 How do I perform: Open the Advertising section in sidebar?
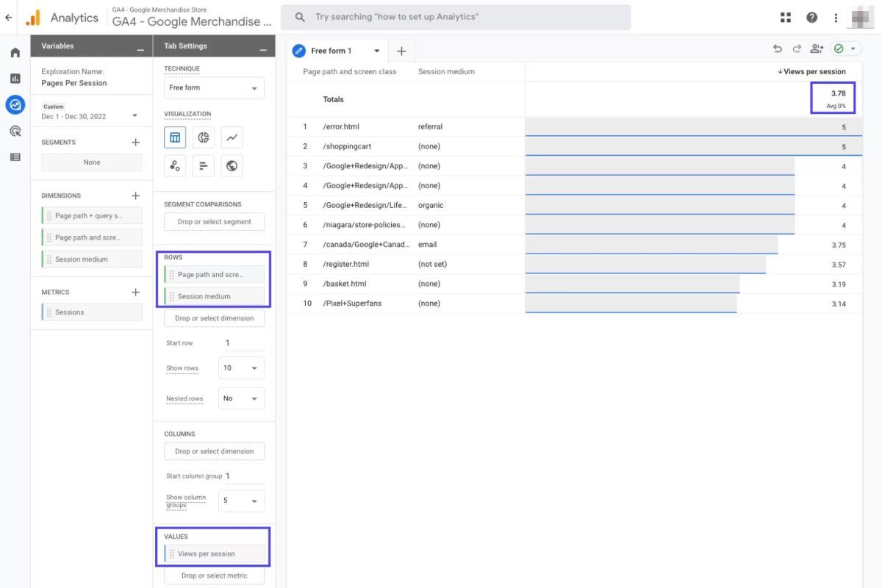15,131
